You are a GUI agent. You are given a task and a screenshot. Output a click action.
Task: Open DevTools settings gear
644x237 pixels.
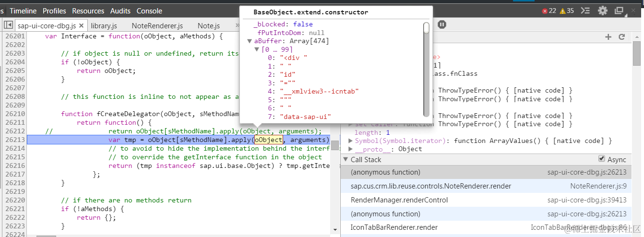pos(603,11)
